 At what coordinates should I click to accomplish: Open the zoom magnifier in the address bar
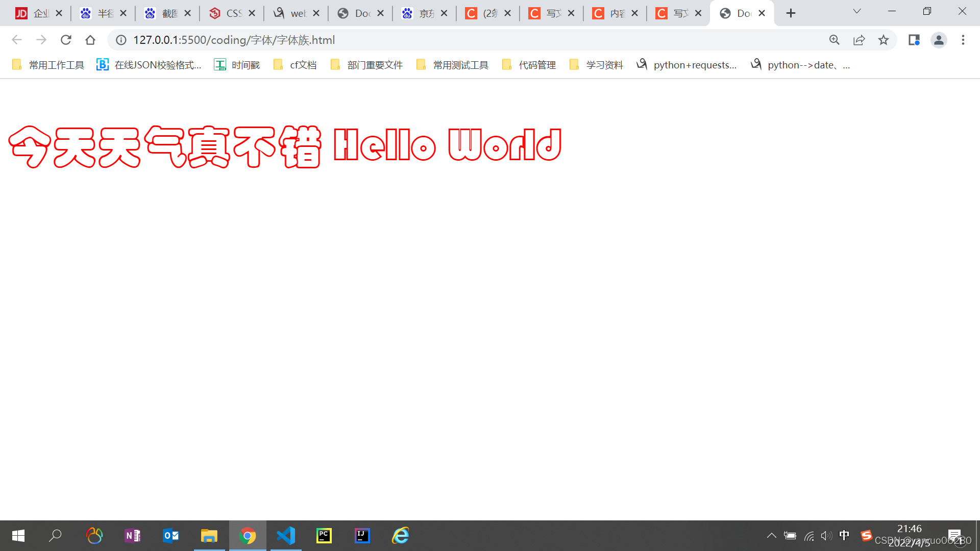tap(835, 40)
